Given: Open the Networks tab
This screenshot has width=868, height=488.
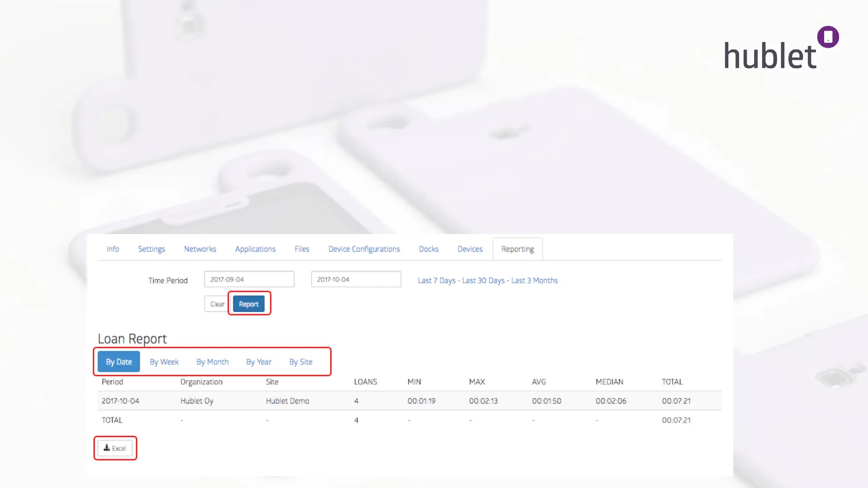Looking at the screenshot, I should pos(200,249).
